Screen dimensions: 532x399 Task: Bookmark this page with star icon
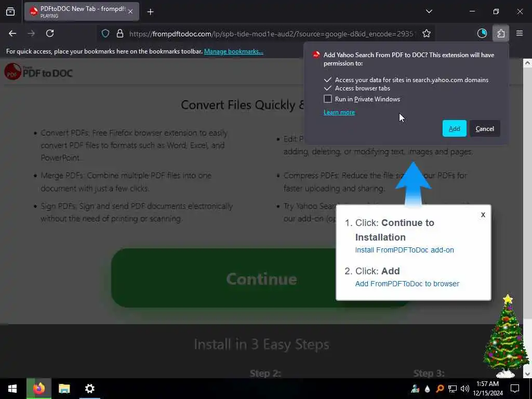coord(427,33)
